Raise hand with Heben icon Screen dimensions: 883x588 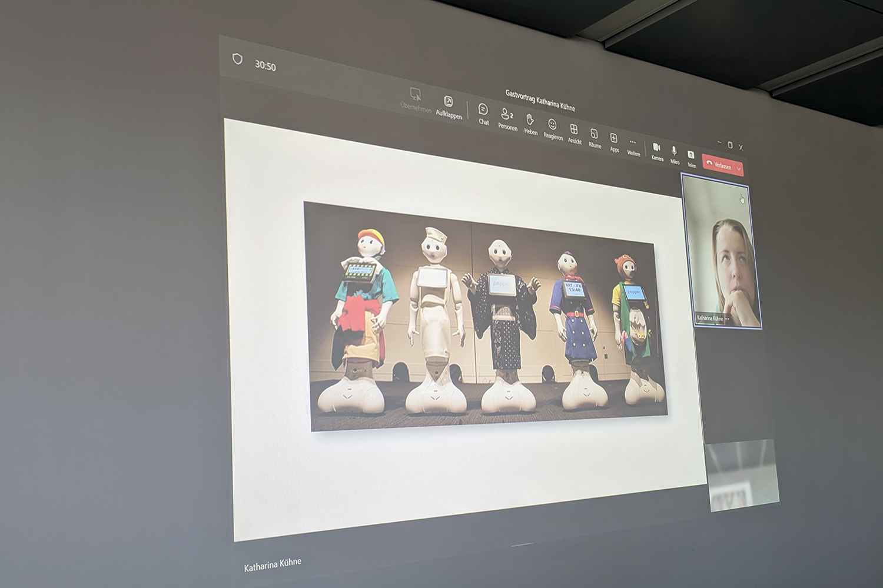(x=530, y=124)
